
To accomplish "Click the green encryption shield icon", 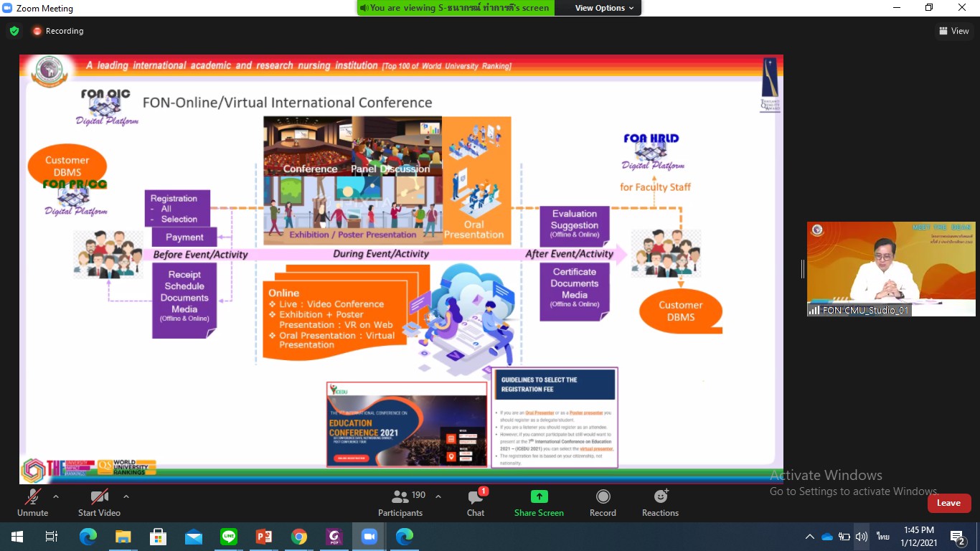I will [14, 31].
